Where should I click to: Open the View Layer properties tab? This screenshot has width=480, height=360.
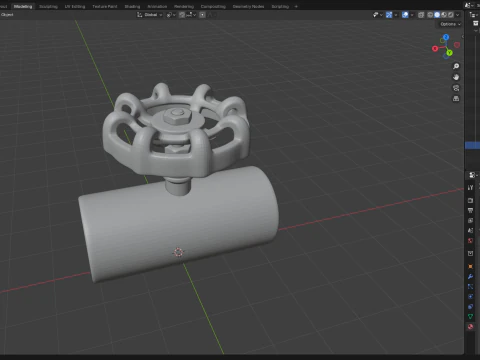coord(470,220)
